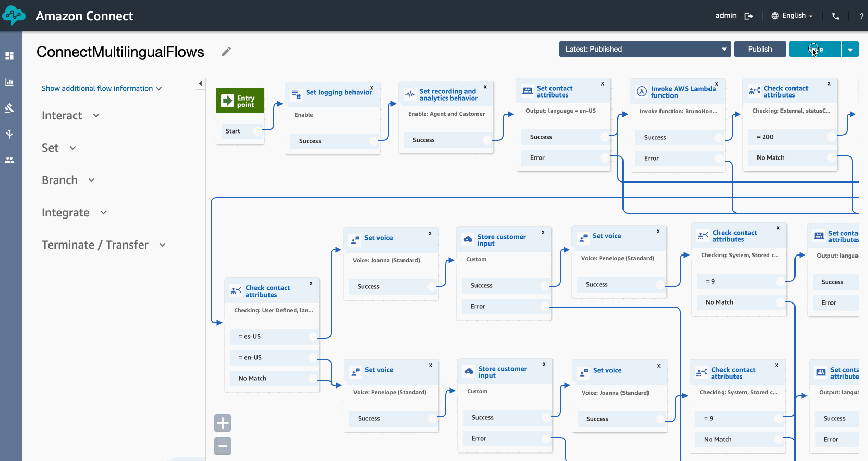Click the Invoke AWS Lambda function icon

point(642,91)
